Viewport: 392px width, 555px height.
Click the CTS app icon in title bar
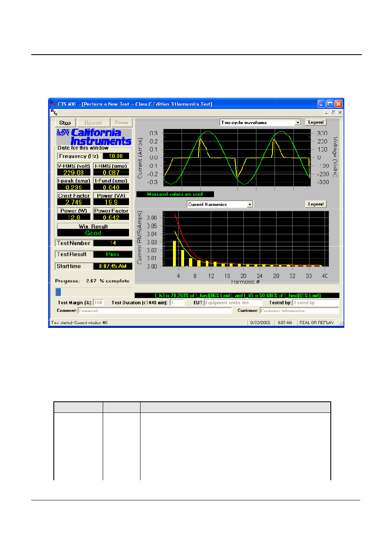point(53,104)
